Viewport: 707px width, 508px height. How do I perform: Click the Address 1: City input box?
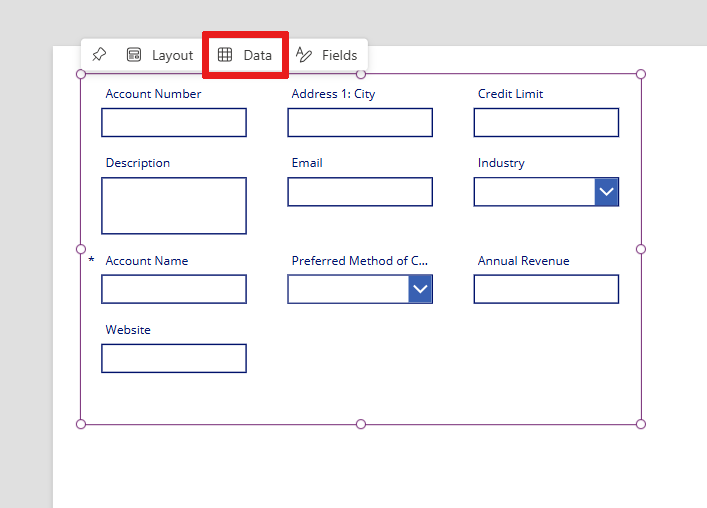[360, 122]
